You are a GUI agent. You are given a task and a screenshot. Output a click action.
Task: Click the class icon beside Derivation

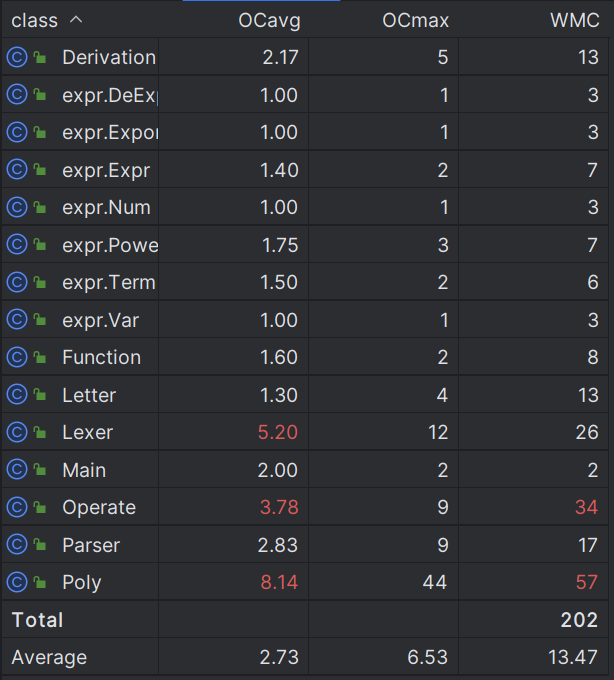tap(17, 57)
